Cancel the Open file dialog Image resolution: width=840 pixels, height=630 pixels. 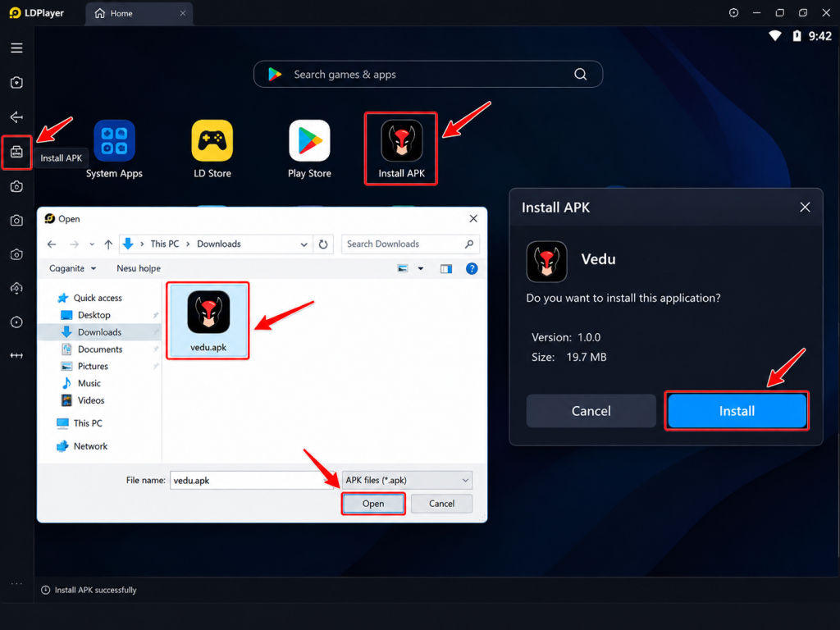(x=441, y=504)
